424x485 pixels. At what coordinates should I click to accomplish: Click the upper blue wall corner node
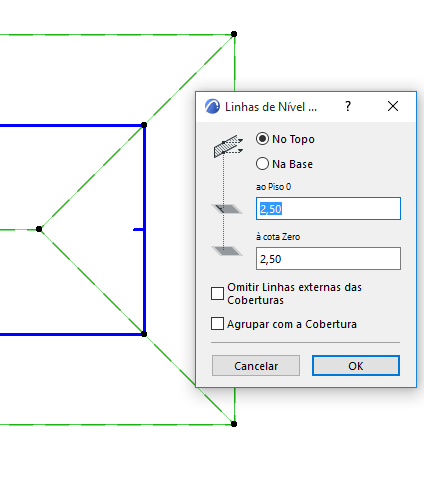(x=144, y=125)
